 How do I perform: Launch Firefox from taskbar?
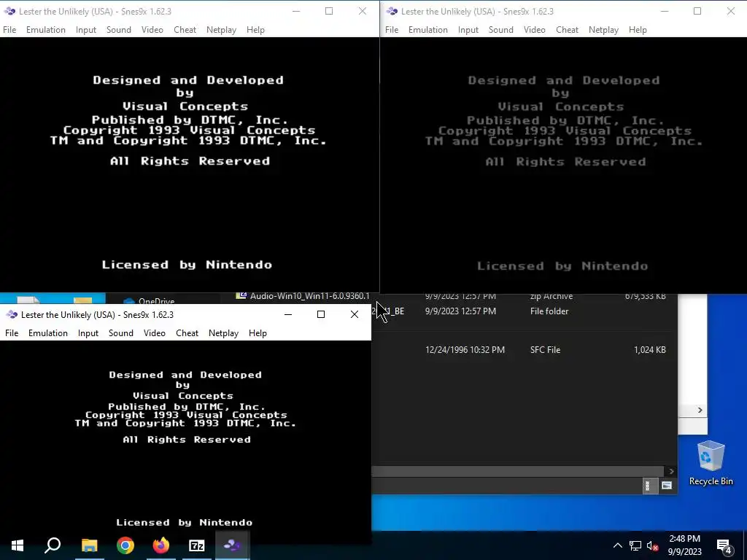(161, 545)
